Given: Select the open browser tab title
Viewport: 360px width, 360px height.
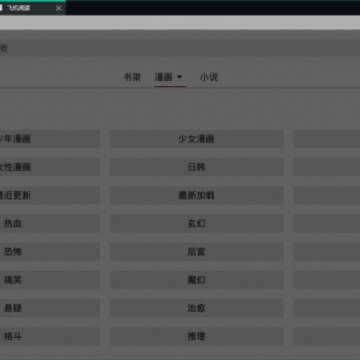Looking at the screenshot, I should coord(20,8).
